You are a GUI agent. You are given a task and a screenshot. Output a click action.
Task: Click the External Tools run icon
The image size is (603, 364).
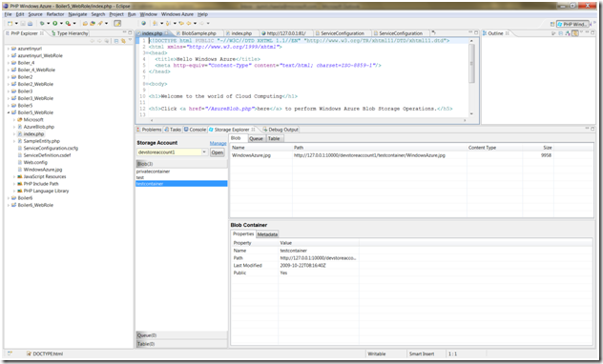[x=68, y=24]
